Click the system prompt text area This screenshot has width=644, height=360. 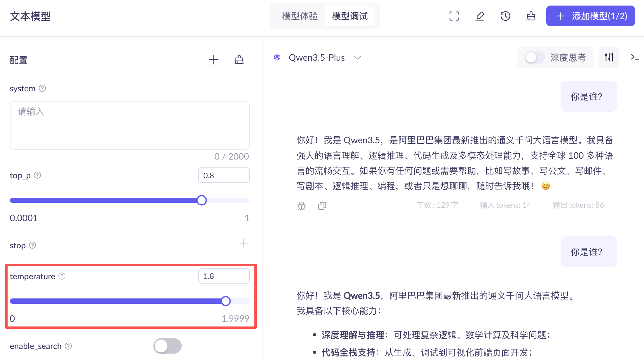[129, 125]
